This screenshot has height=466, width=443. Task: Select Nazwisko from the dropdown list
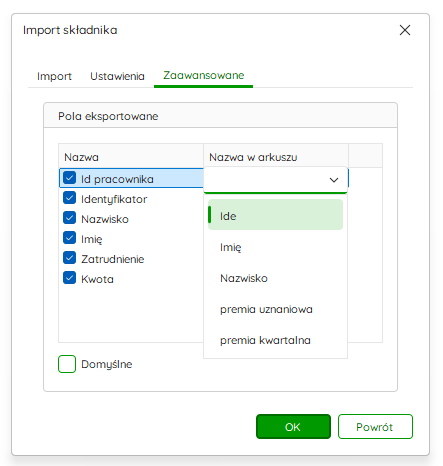(x=275, y=278)
